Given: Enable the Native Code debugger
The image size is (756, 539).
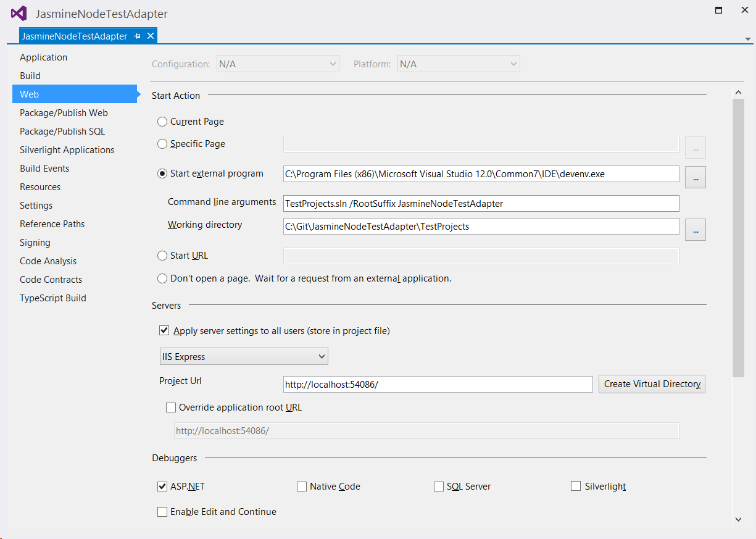Looking at the screenshot, I should pyautogui.click(x=301, y=487).
